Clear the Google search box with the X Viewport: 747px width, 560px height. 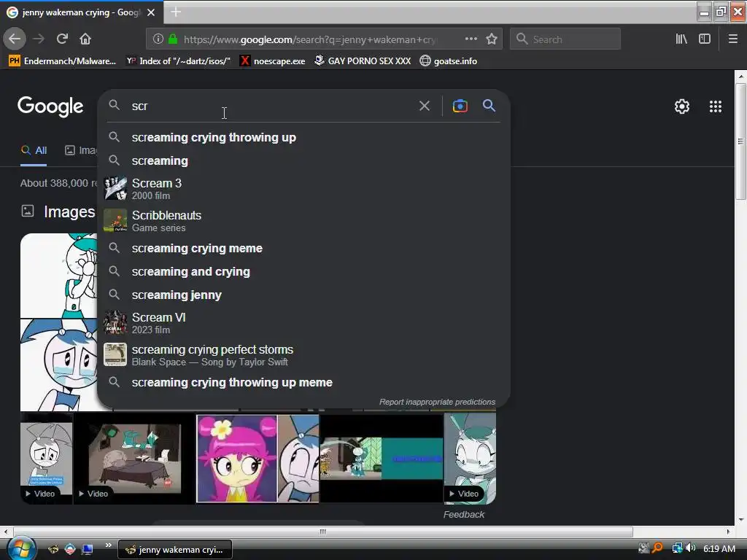424,106
